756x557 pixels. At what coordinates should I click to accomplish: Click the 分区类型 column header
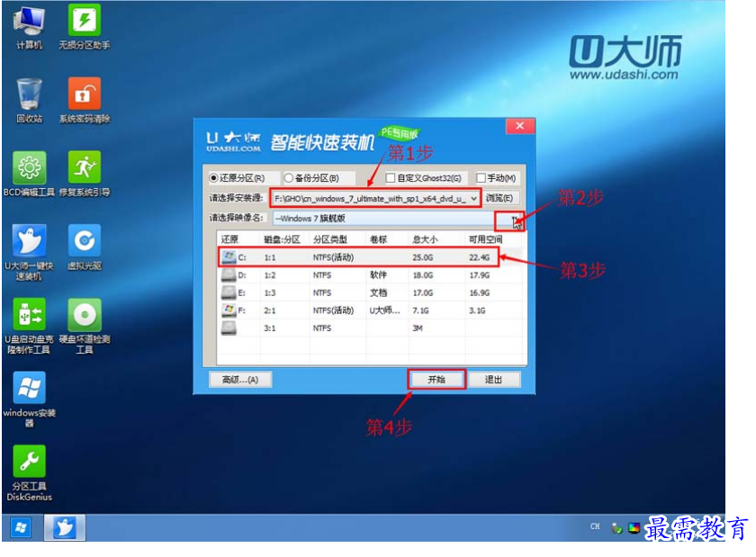329,239
